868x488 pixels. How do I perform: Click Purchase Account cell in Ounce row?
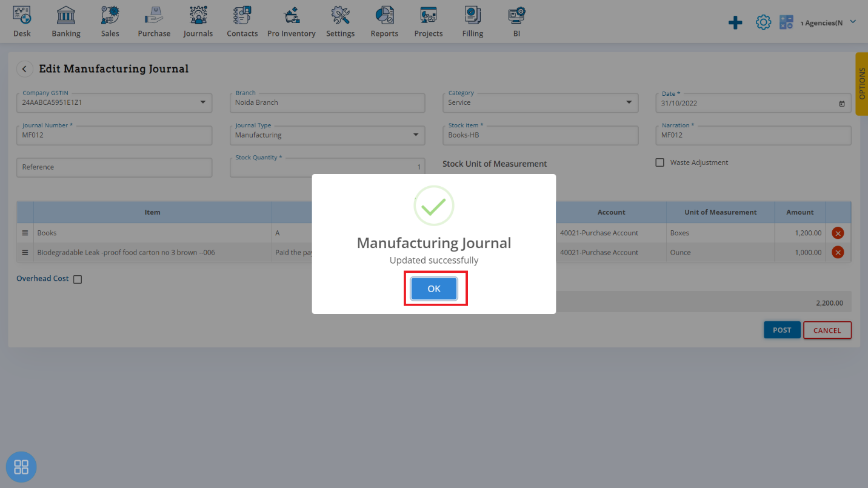click(611, 252)
